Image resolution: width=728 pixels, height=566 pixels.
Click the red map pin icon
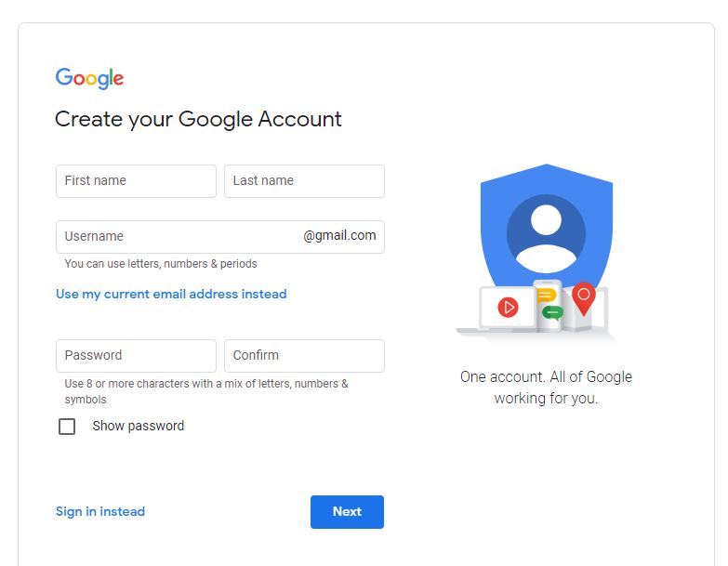(583, 297)
